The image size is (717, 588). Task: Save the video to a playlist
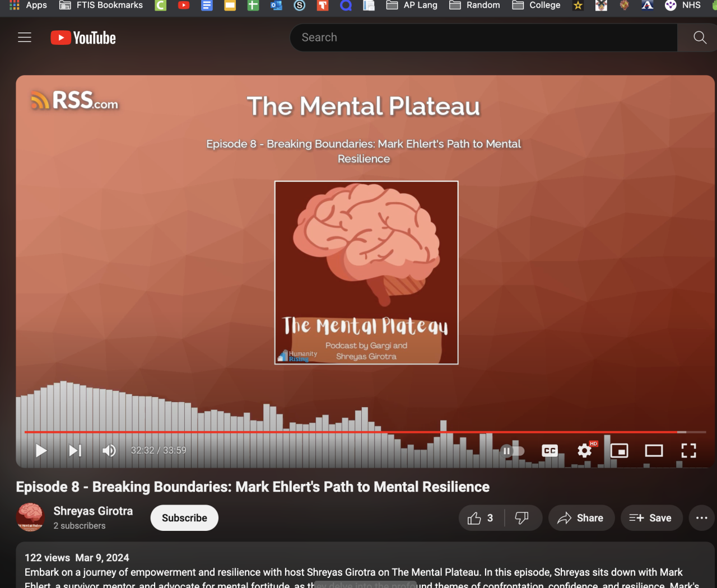(651, 518)
